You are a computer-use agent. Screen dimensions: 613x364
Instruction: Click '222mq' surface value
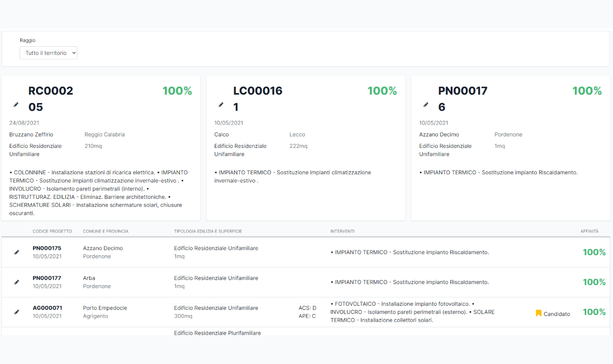click(x=298, y=146)
